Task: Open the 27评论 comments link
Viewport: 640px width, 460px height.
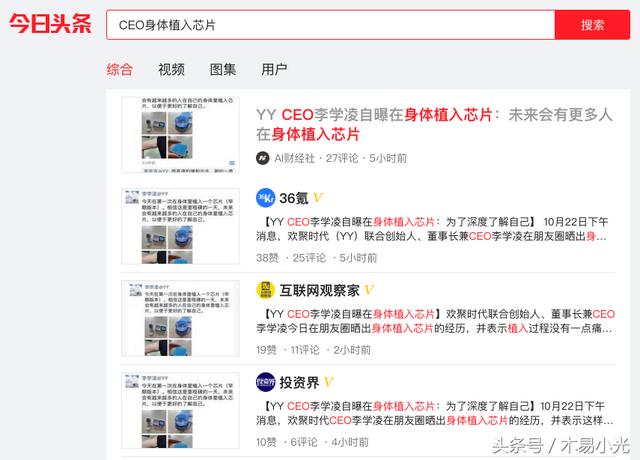Action: click(342, 158)
